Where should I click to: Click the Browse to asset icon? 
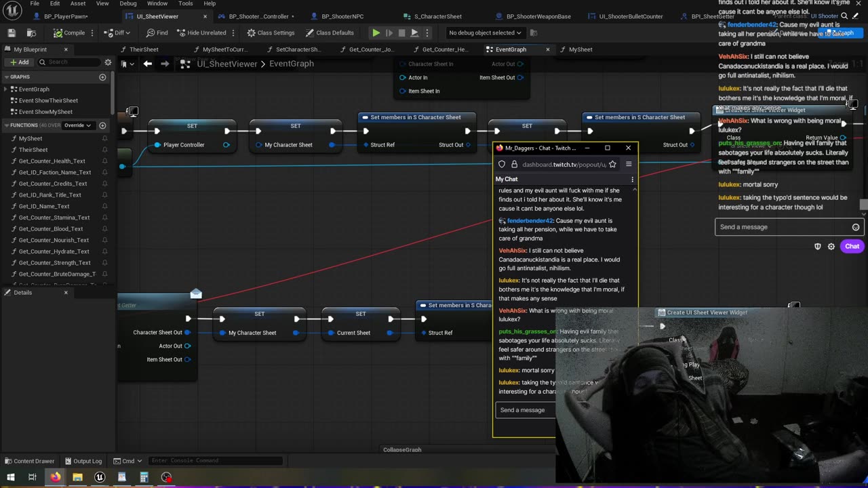31,33
